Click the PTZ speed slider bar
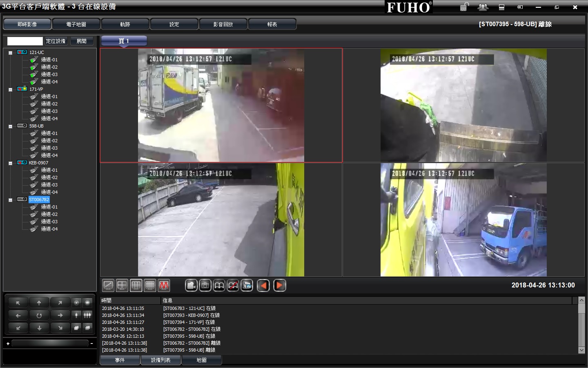The width and height of the screenshot is (588, 368). (50, 343)
